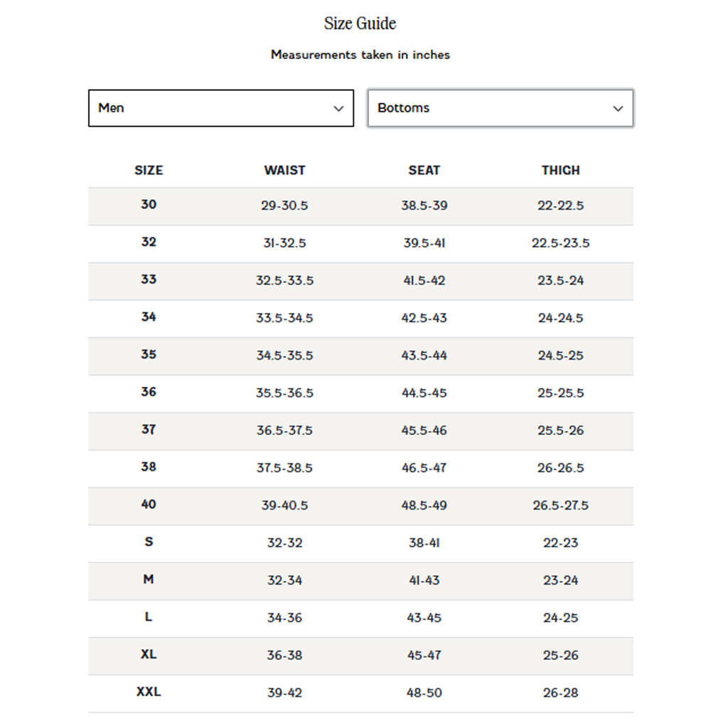Click the SEAT column header
The image size is (728, 728).
tap(424, 171)
